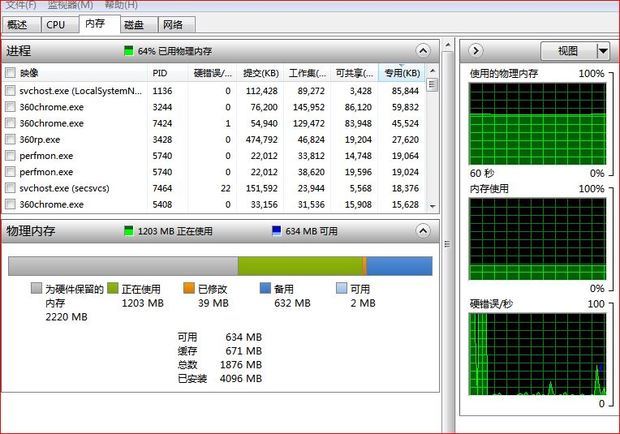Click blue 634 MB 可用 indicator icon
620x434 pixels.
pyautogui.click(x=276, y=231)
